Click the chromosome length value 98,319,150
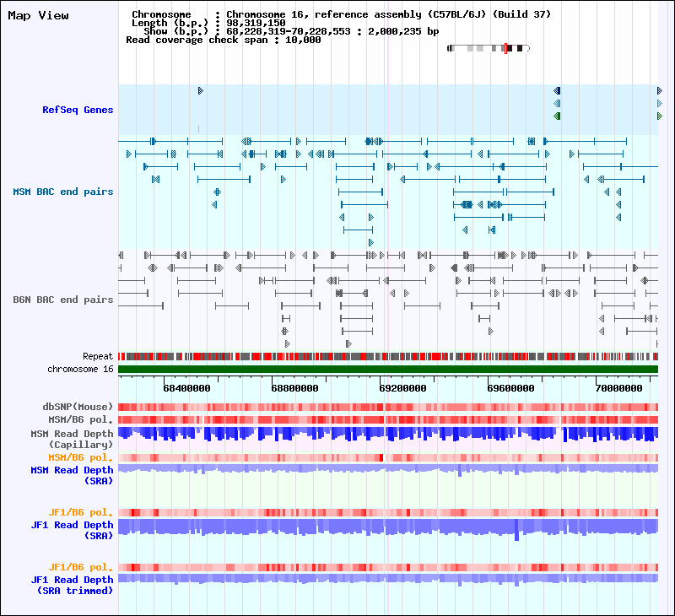Viewport: 675px width, 616px height. click(256, 23)
